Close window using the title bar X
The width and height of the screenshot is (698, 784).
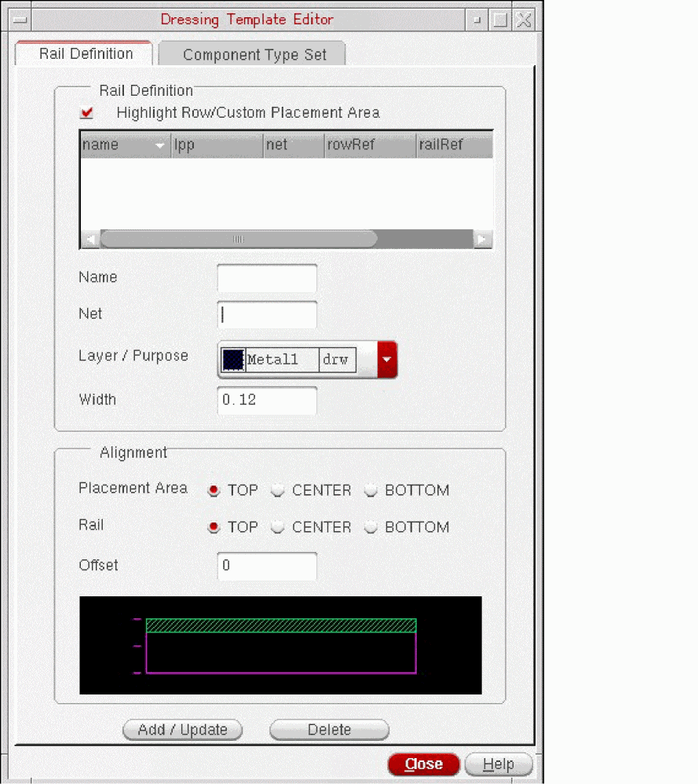pos(523,20)
